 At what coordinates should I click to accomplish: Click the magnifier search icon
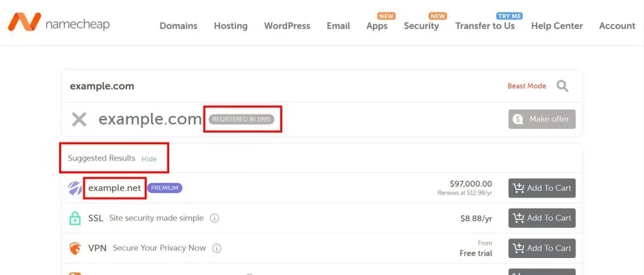coord(562,86)
